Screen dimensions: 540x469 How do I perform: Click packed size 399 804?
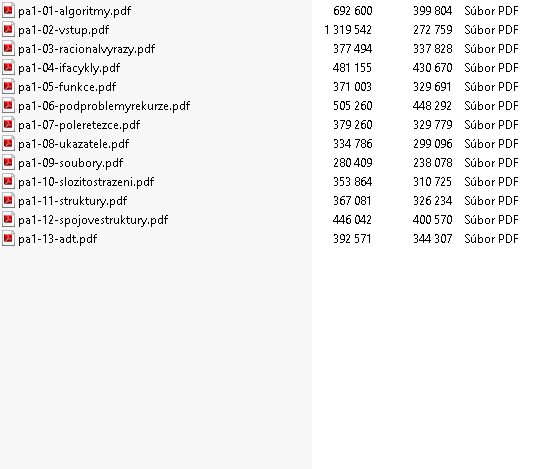coord(433,11)
